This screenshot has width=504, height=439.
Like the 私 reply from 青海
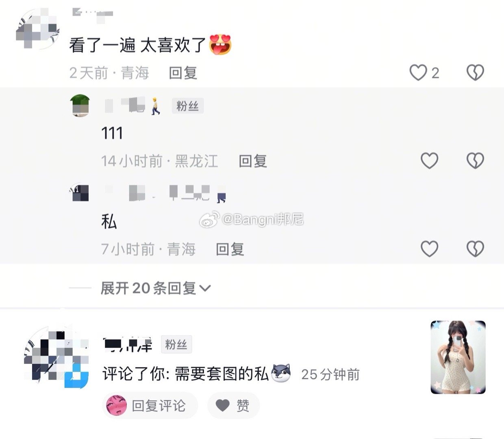[429, 249]
